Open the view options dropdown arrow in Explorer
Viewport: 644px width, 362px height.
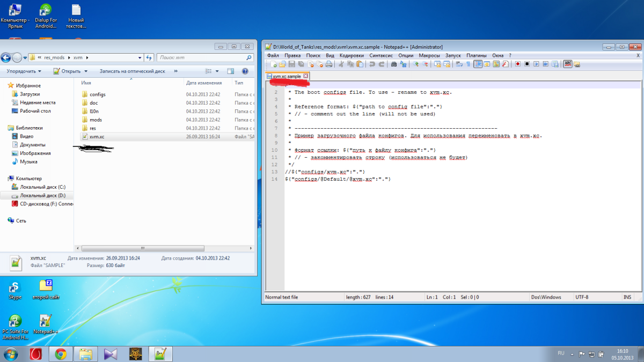[217, 71]
